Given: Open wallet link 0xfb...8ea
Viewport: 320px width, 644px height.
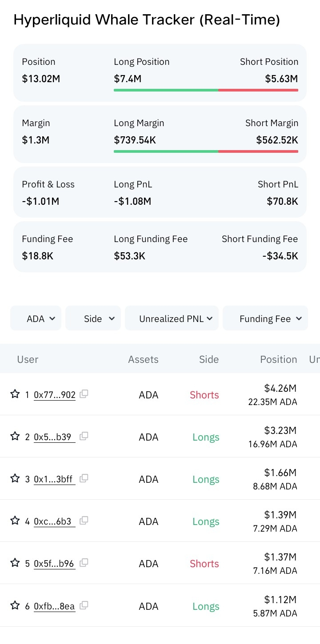Looking at the screenshot, I should click(54, 606).
